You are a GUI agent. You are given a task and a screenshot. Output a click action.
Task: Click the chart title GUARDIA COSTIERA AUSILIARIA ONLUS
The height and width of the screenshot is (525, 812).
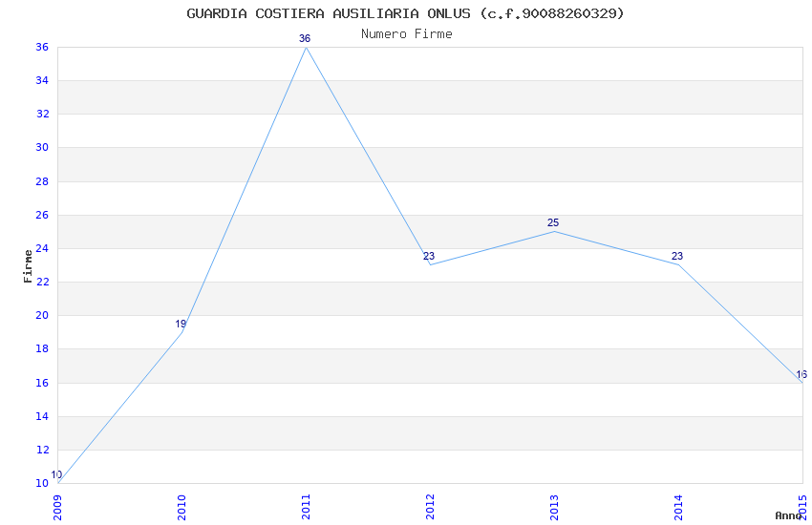tap(405, 13)
